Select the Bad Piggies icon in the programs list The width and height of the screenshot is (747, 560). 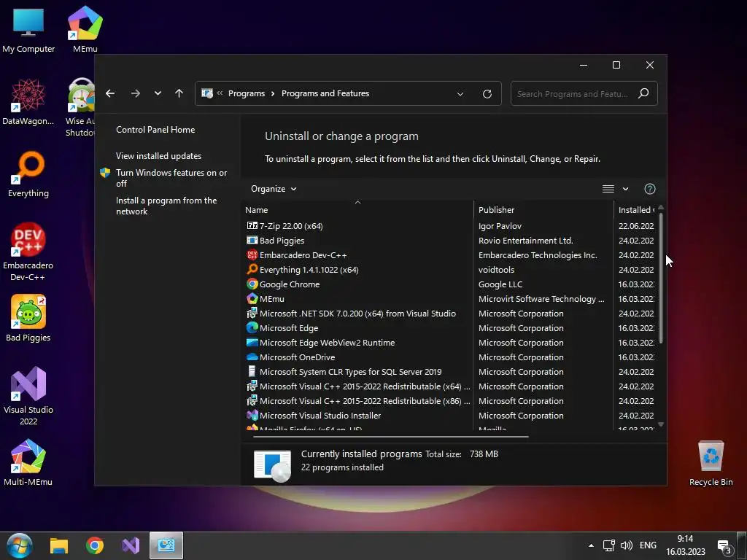252,241
